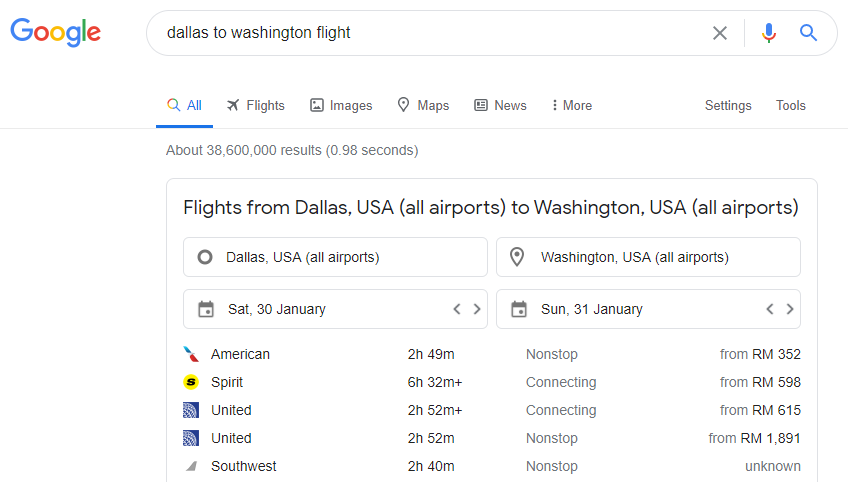848x482 pixels.
Task: Switch to the Images tab
Action: pos(341,105)
